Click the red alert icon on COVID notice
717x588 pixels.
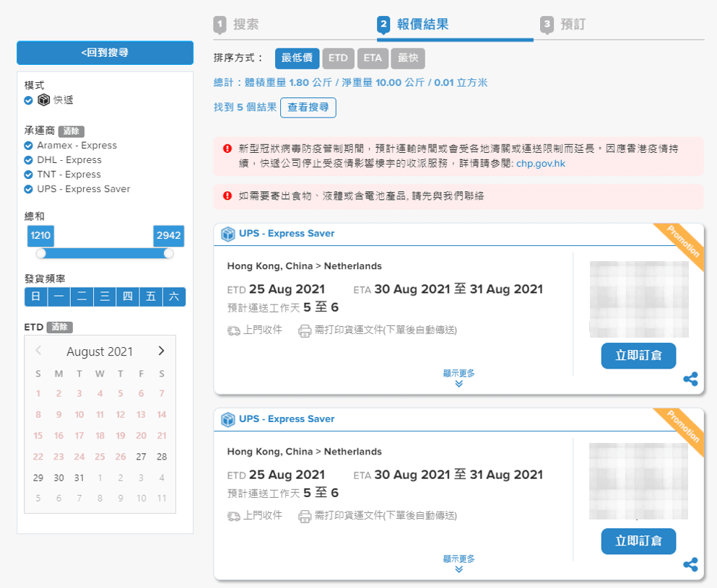click(x=227, y=149)
